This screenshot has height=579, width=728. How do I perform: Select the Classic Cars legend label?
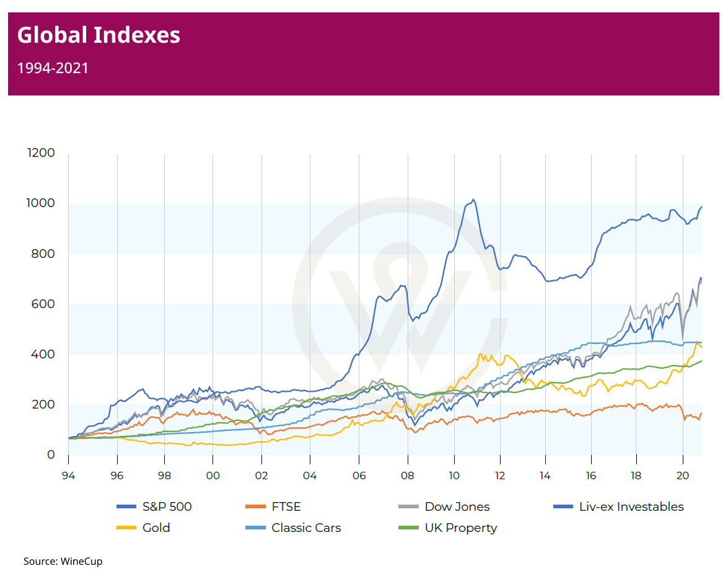point(306,528)
